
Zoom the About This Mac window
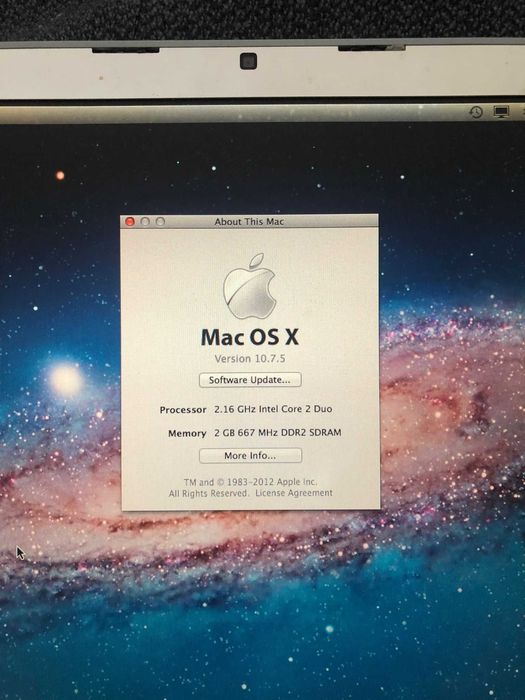pos(160,221)
